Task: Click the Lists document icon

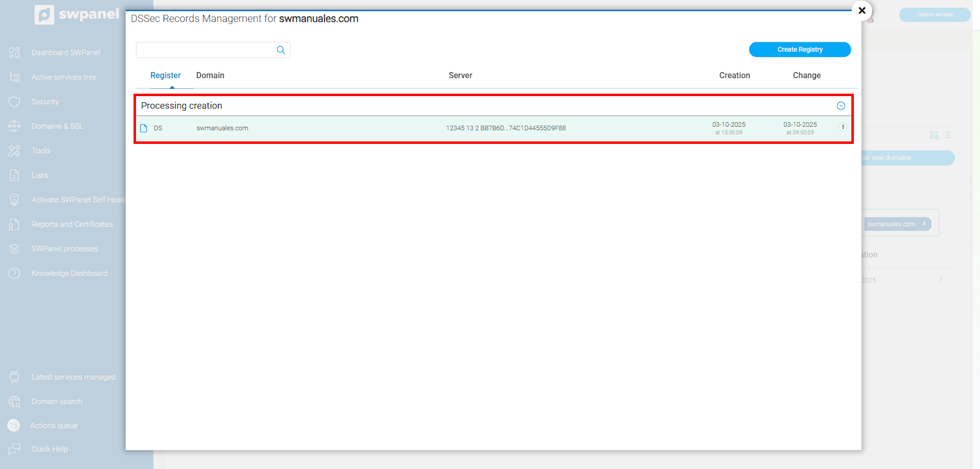Action: point(15,175)
